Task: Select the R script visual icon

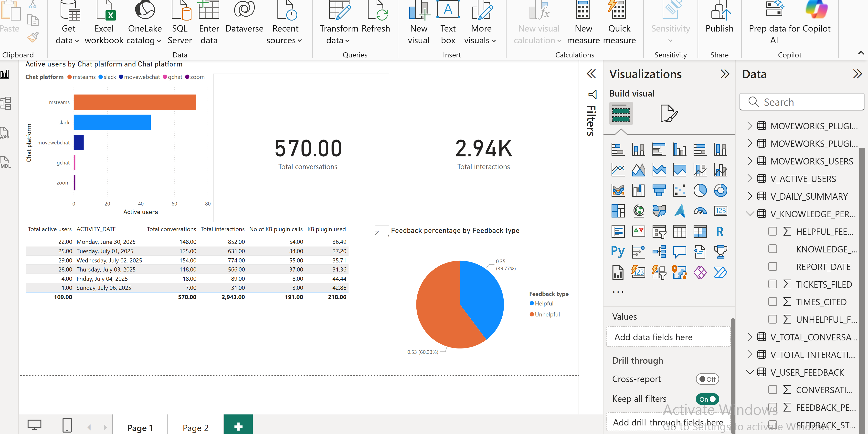Action: tap(720, 232)
